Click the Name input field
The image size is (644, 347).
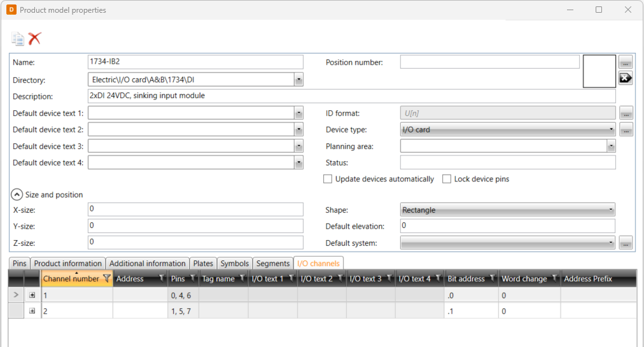point(195,62)
